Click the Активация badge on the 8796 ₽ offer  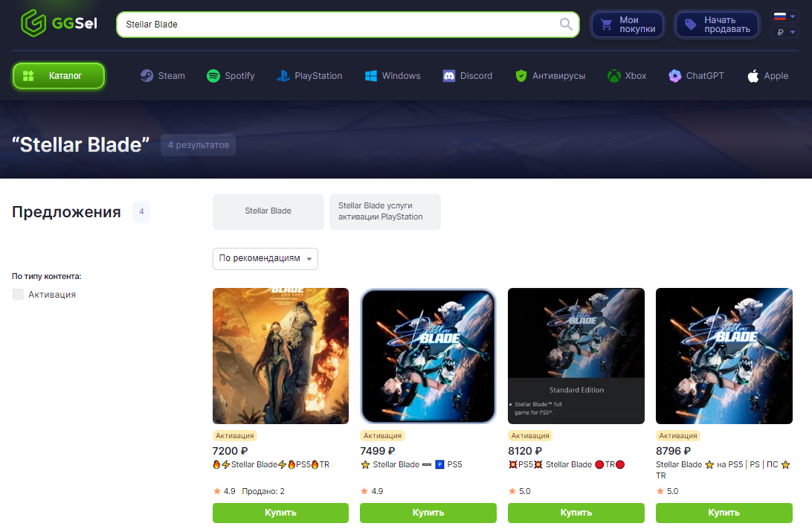(678, 436)
